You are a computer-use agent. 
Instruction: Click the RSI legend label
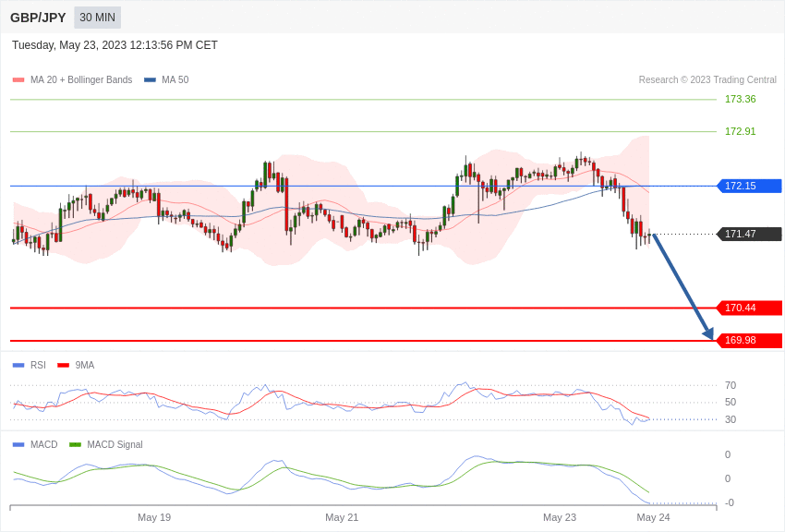(x=38, y=366)
